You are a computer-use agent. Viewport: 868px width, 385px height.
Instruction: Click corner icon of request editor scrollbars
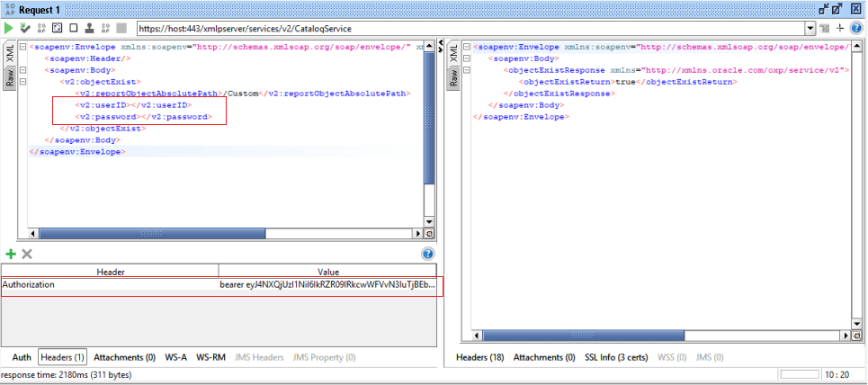(428, 234)
